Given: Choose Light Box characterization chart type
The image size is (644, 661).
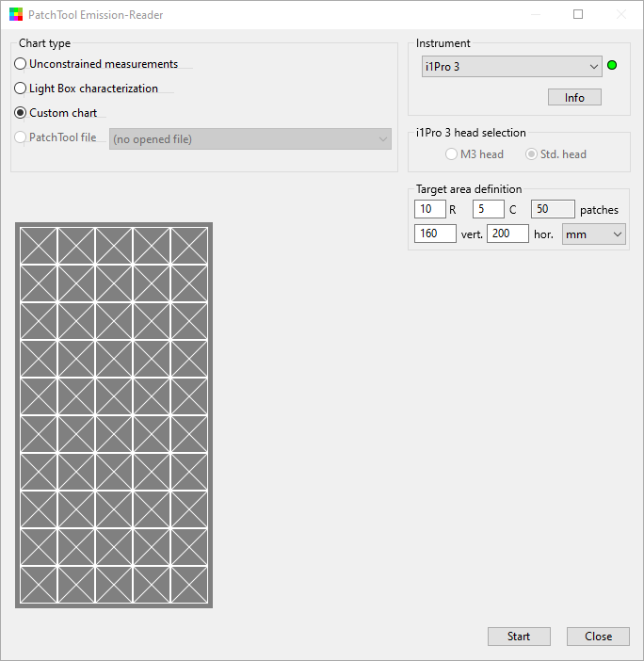Looking at the screenshot, I should tap(21, 89).
